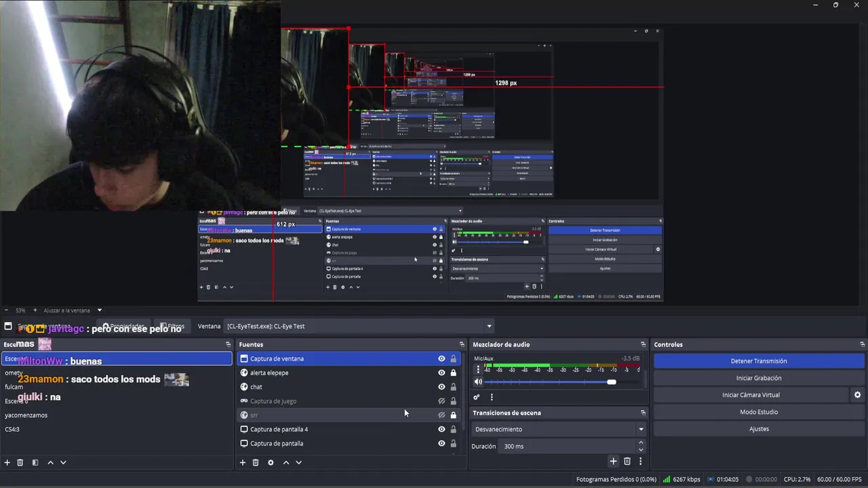Open source properties with the gear icon in Fuentes

point(271,462)
